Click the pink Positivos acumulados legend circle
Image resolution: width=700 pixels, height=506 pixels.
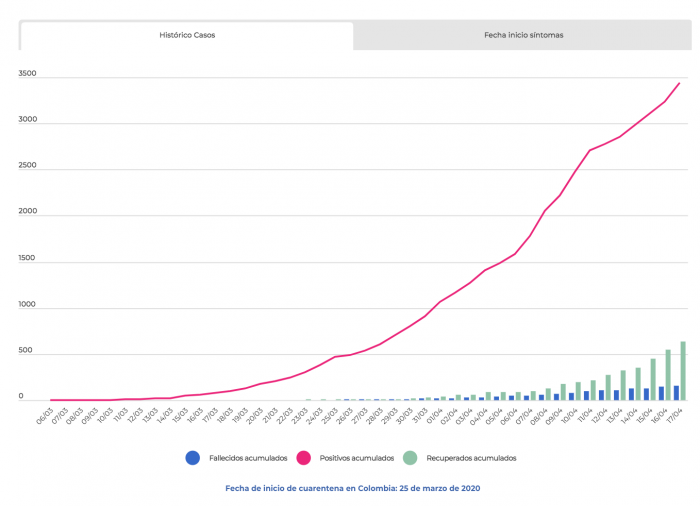click(x=310, y=458)
